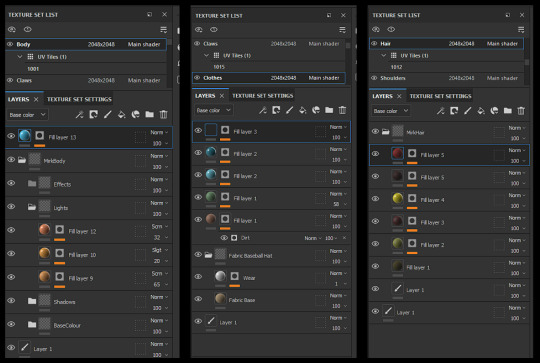Toggle visibility of the MrkBody folder
The width and height of the screenshot is (540, 363).
[11, 159]
